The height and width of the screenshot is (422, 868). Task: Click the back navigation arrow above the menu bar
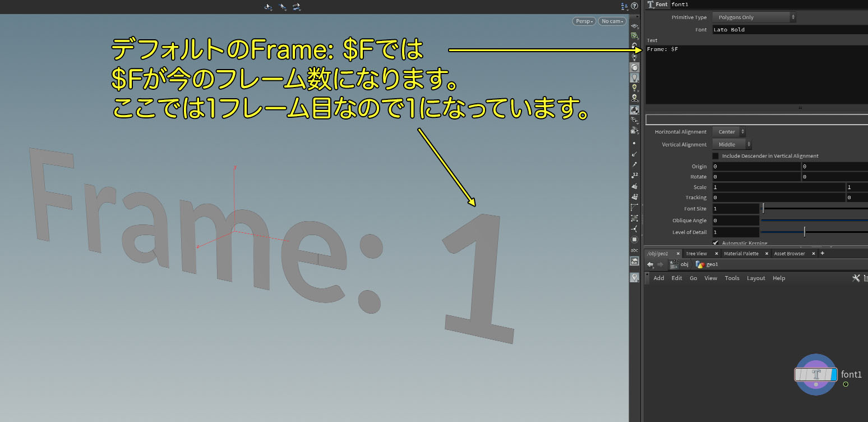(x=650, y=264)
